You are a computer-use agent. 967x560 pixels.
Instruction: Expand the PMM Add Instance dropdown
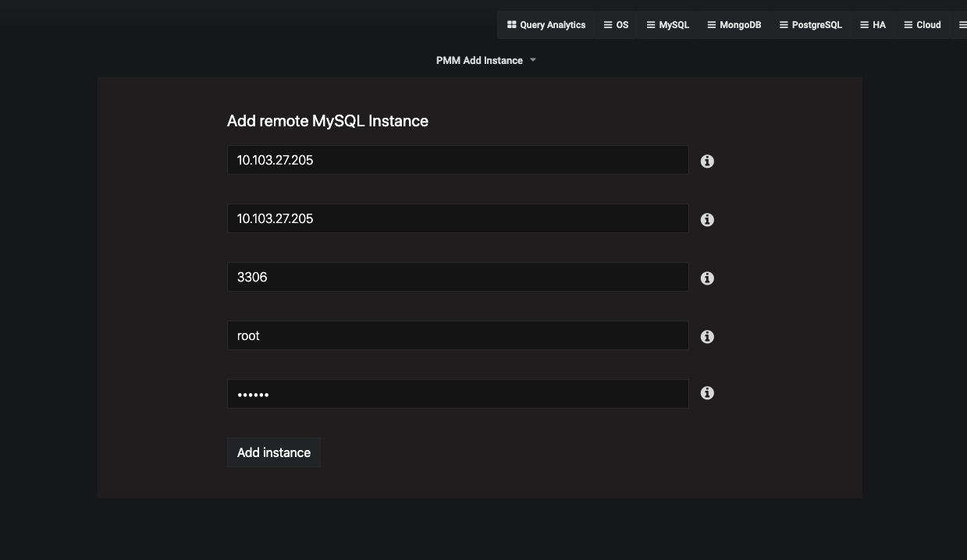(x=486, y=60)
